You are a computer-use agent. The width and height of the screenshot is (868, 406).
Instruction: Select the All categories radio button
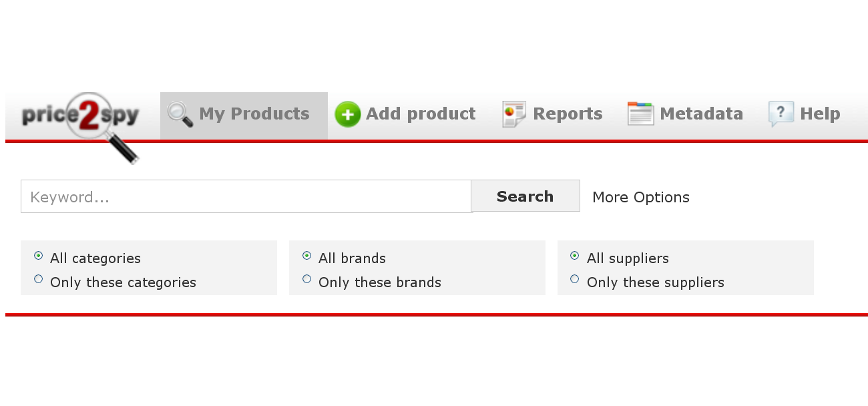[39, 256]
